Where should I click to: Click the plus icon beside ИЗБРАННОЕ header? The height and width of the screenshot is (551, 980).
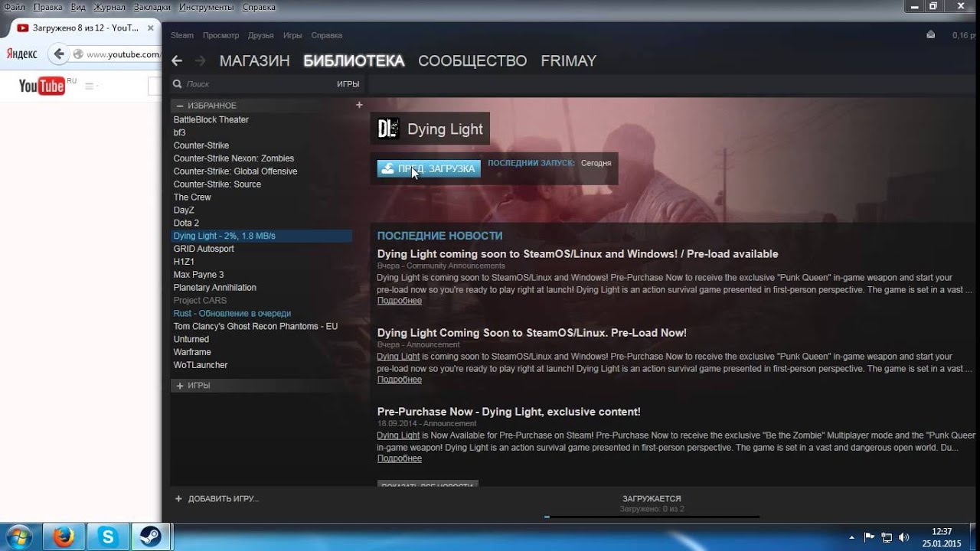(x=359, y=105)
